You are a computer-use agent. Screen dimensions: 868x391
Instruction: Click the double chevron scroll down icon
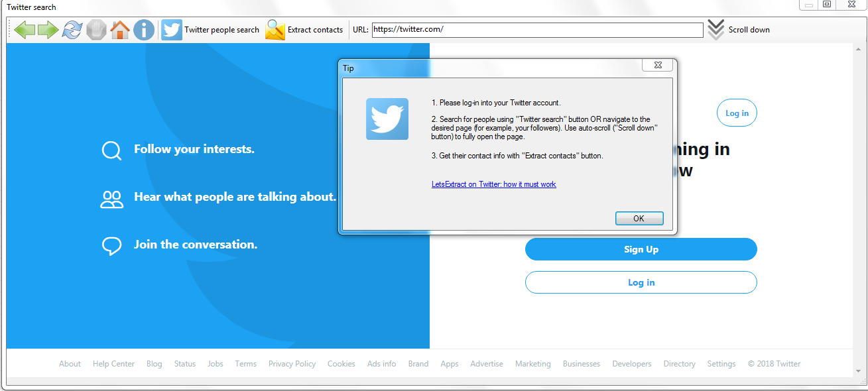click(715, 30)
